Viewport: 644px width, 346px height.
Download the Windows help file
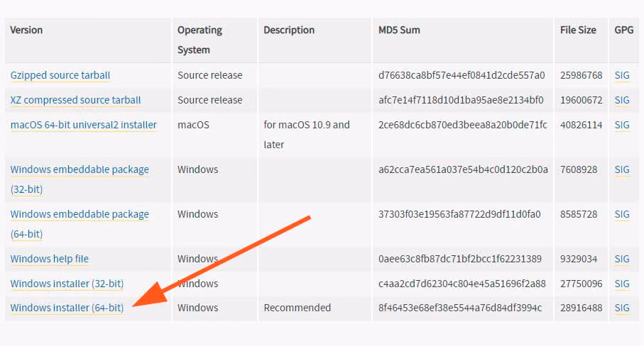pyautogui.click(x=49, y=259)
